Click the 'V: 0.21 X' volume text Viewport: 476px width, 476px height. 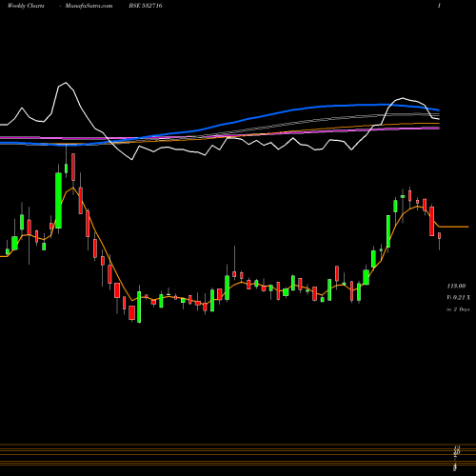click(459, 297)
